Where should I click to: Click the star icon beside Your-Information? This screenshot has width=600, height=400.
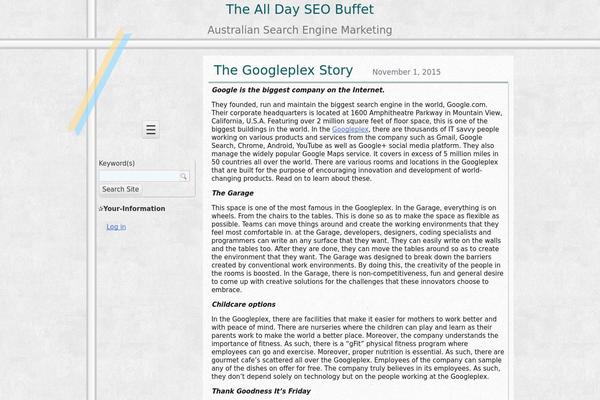(101, 209)
